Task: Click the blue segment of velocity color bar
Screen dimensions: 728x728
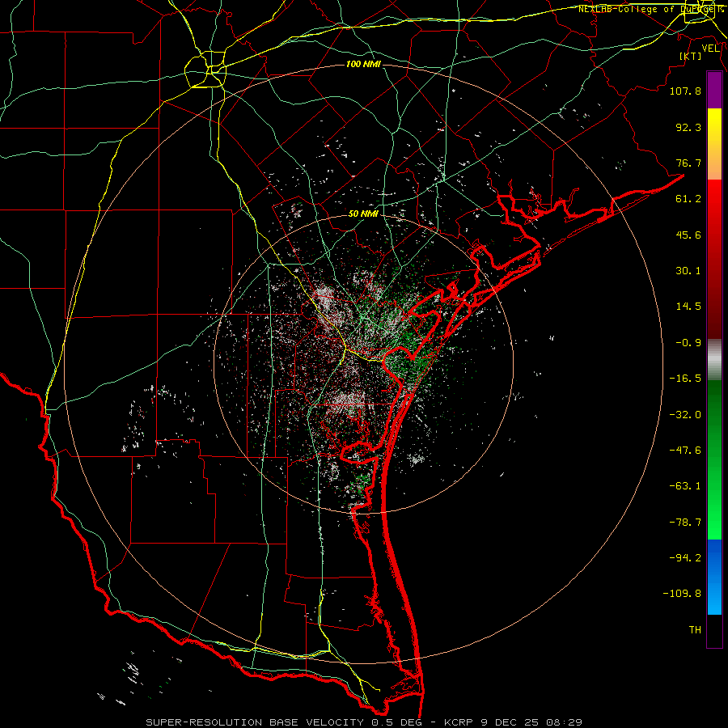Action: 714,577
